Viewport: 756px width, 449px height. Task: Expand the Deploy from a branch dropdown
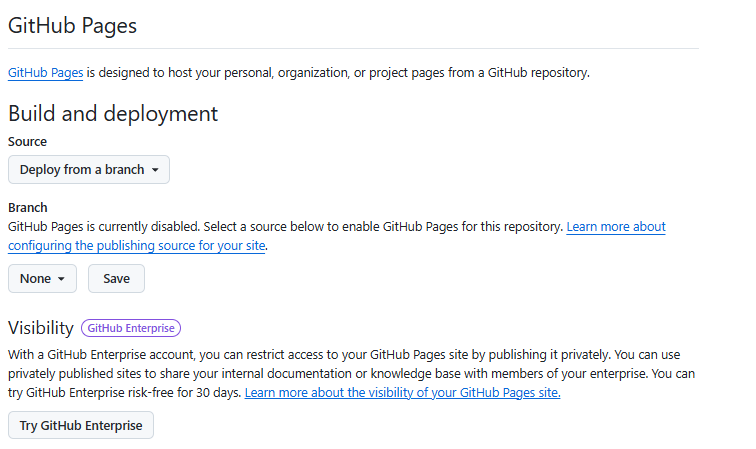(x=89, y=170)
